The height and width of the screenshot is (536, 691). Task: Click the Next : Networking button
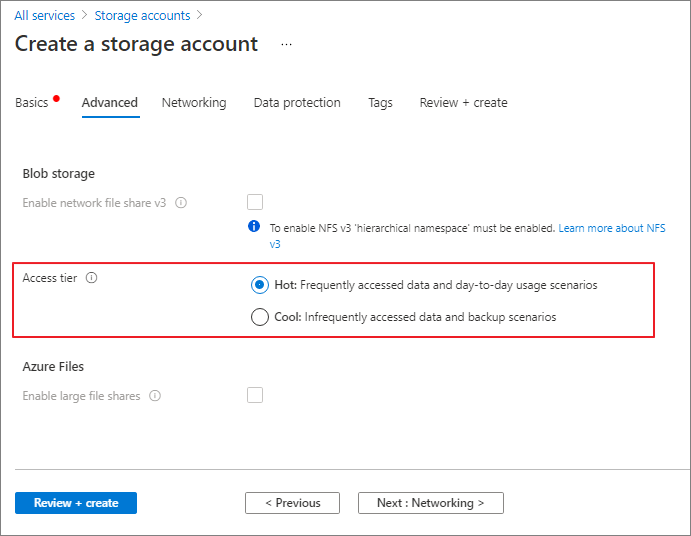(430, 503)
